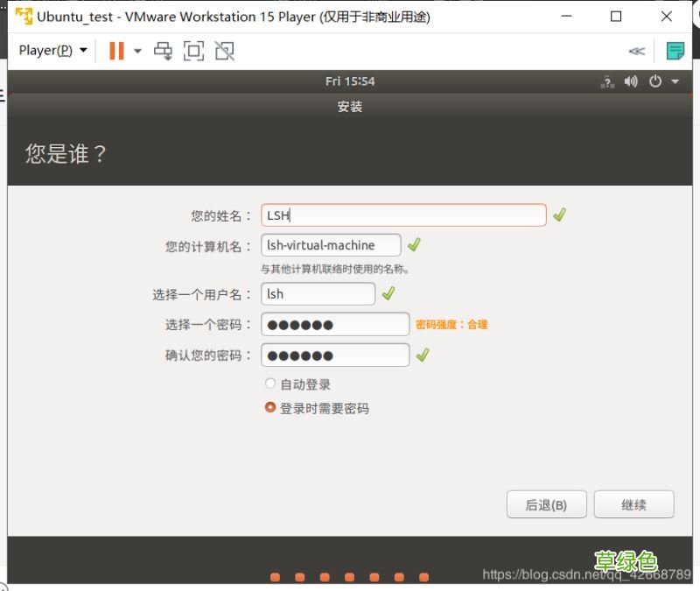The width and height of the screenshot is (700, 591).
Task: Click the 选择一个用户名 label
Action: pos(202,294)
